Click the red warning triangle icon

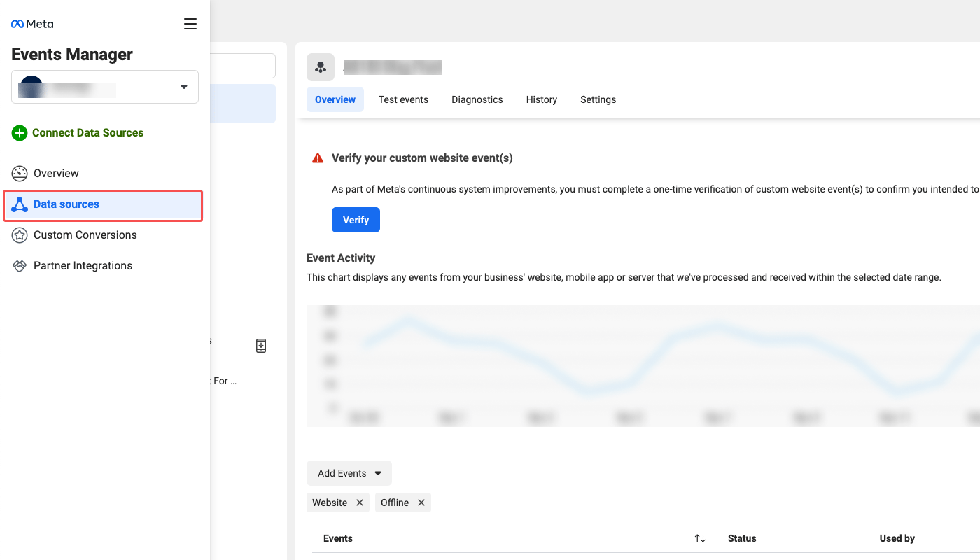coord(318,158)
